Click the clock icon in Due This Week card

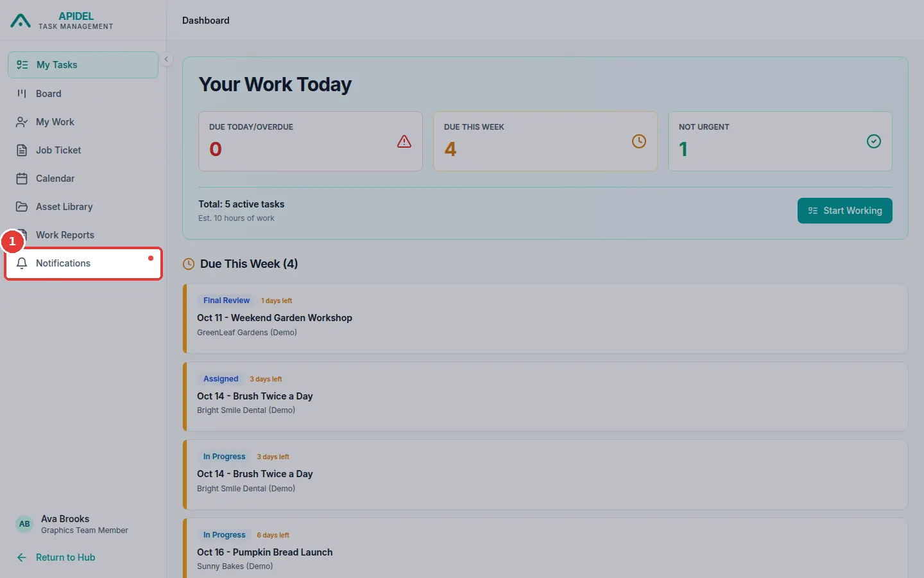coord(639,141)
